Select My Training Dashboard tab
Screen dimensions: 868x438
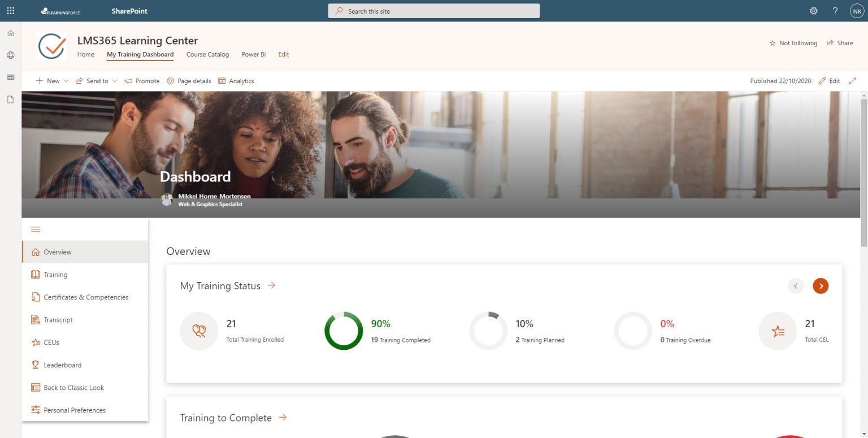tap(140, 54)
